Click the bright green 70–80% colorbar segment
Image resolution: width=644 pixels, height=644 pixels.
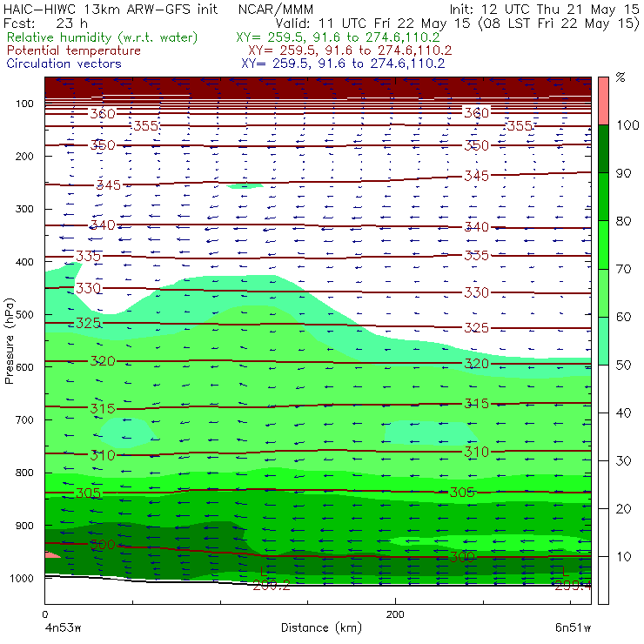(603, 245)
